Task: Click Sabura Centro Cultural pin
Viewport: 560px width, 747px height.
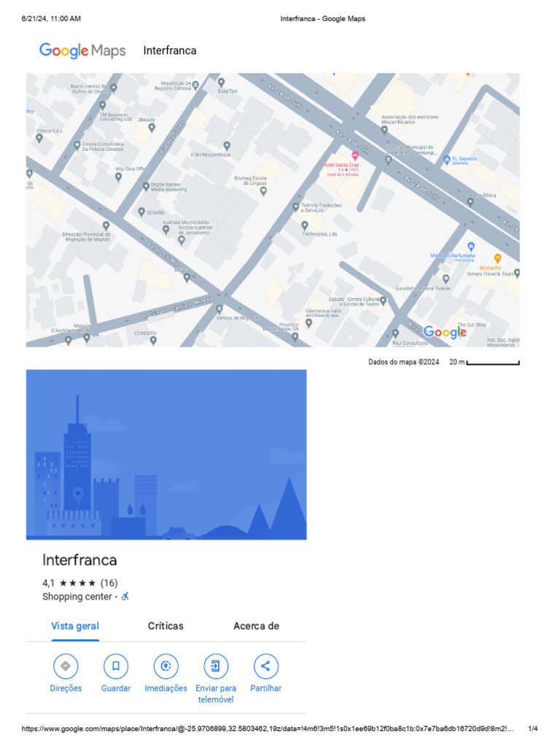Action: point(384,301)
